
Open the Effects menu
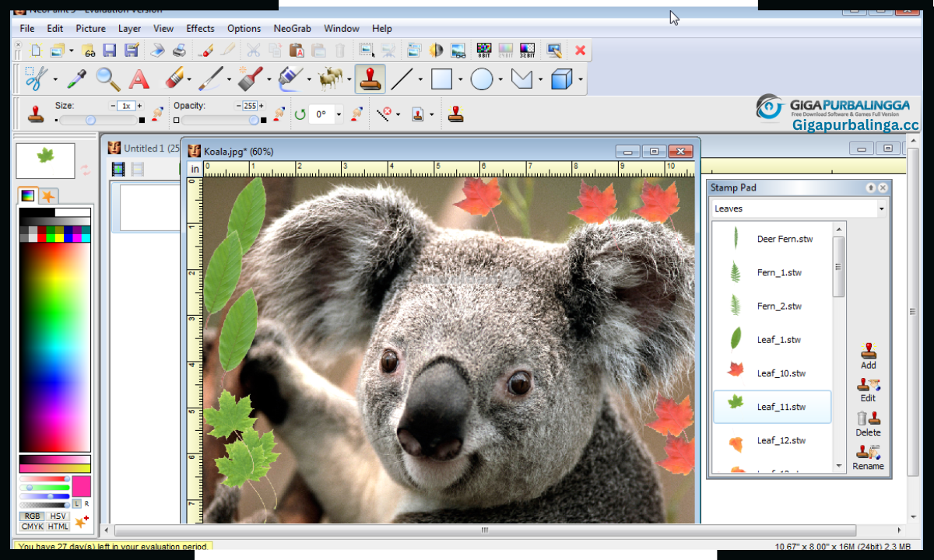pos(200,28)
